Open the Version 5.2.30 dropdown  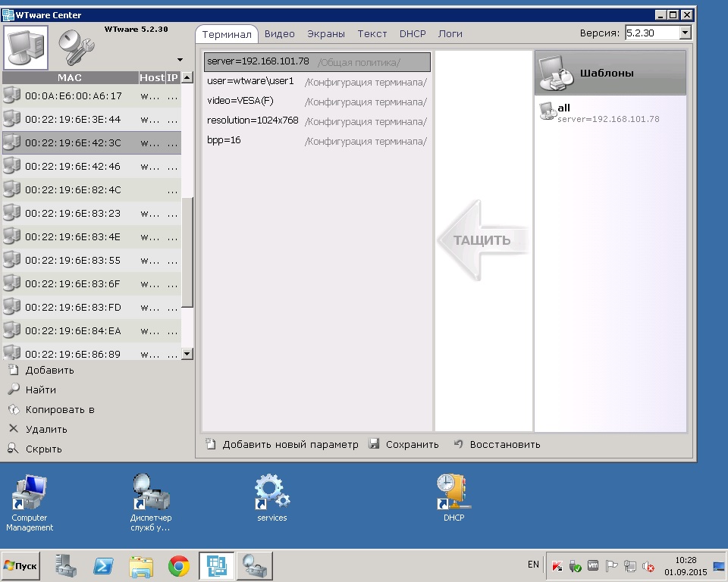(686, 33)
